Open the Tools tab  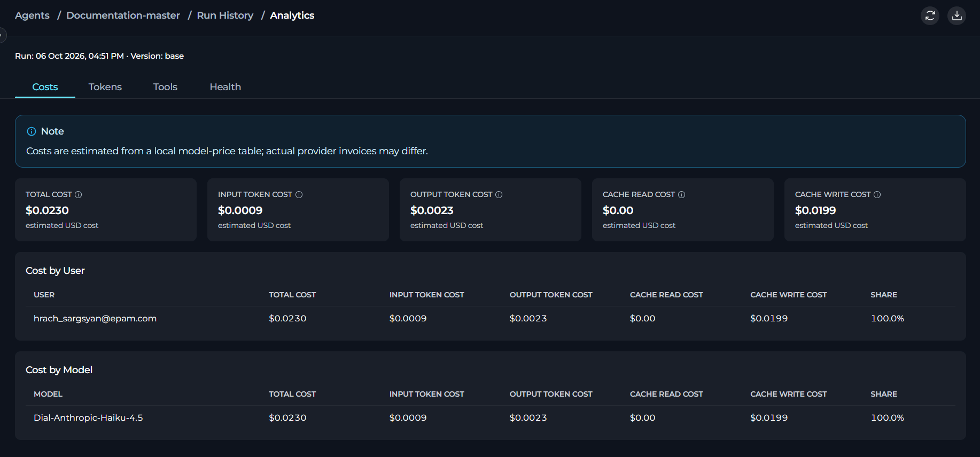coord(165,87)
